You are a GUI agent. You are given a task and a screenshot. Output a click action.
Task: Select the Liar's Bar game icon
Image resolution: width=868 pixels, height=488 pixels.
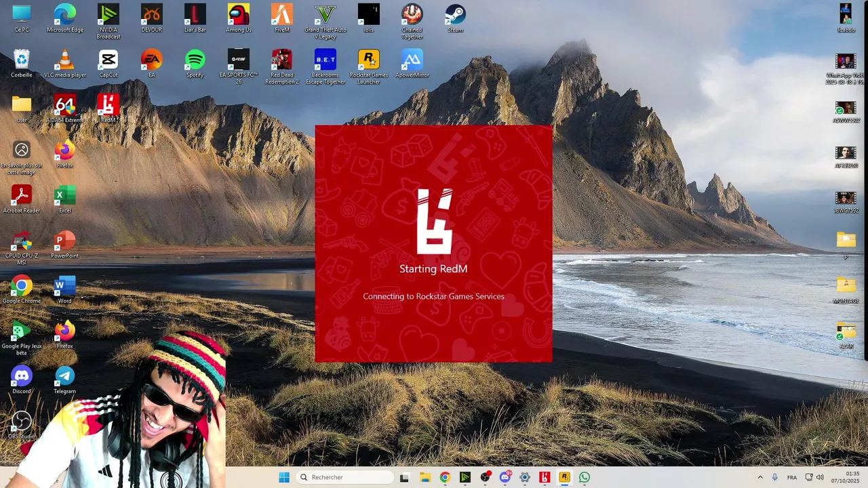click(195, 18)
